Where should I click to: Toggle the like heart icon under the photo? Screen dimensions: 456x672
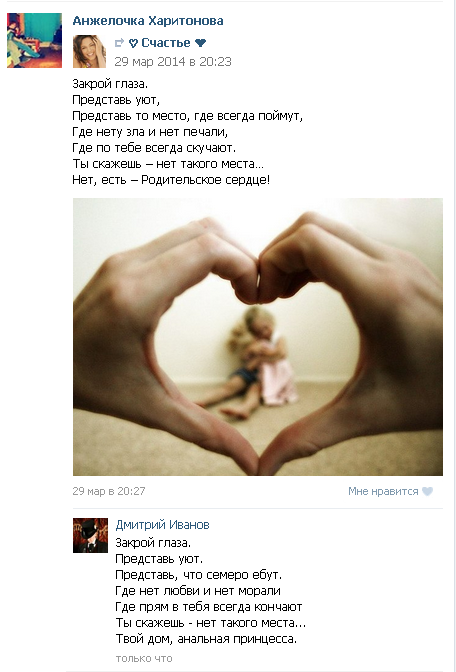point(427,492)
